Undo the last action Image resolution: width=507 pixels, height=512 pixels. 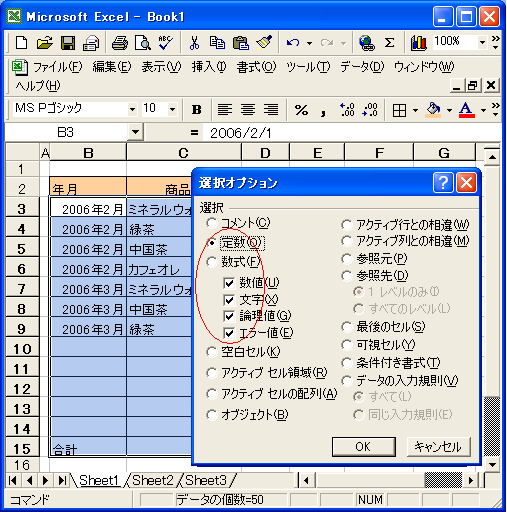[264, 43]
